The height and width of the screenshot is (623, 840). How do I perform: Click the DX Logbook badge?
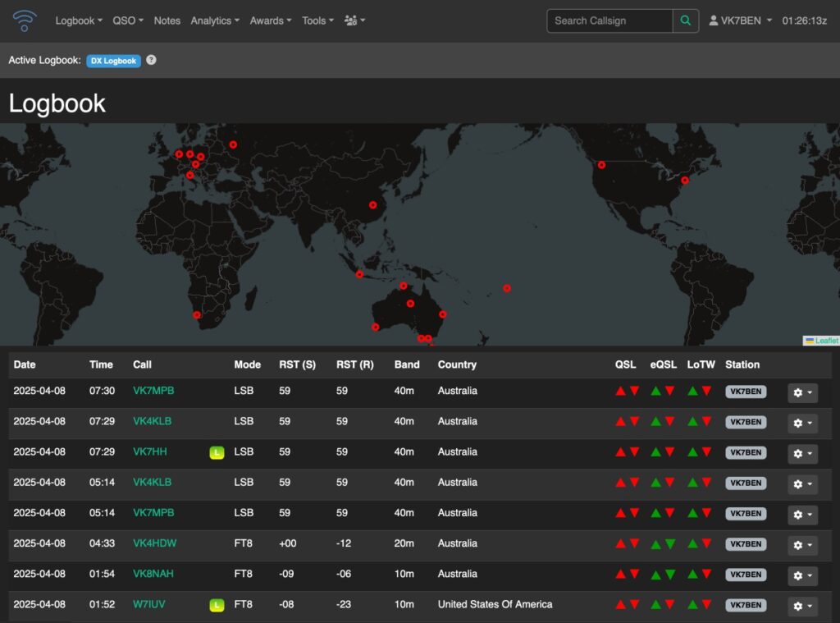113,61
